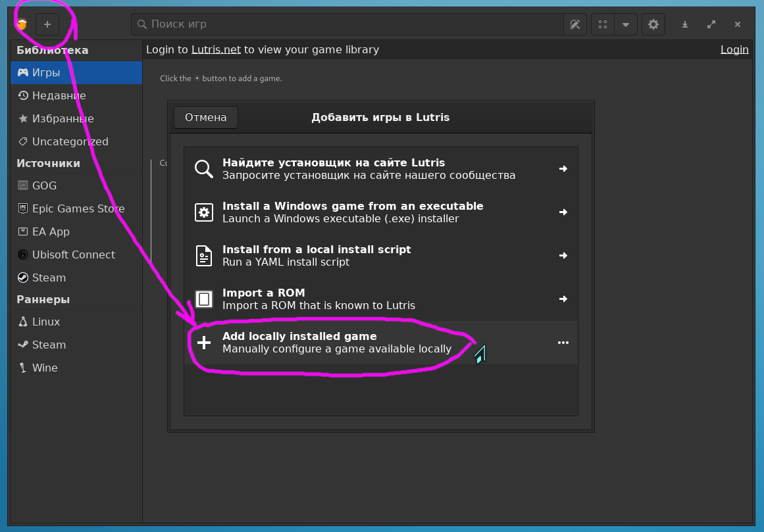Viewport: 764px width, 532px height.
Task: Click the Login link
Action: tap(734, 49)
